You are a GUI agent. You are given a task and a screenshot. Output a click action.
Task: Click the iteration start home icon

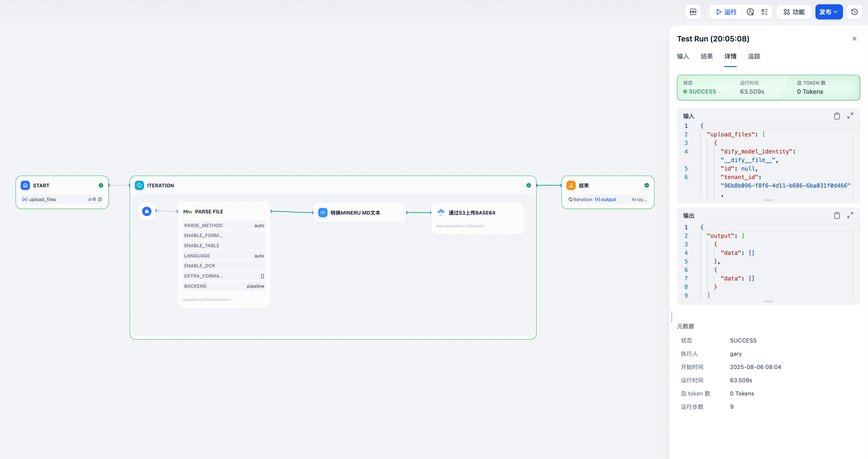pos(146,211)
